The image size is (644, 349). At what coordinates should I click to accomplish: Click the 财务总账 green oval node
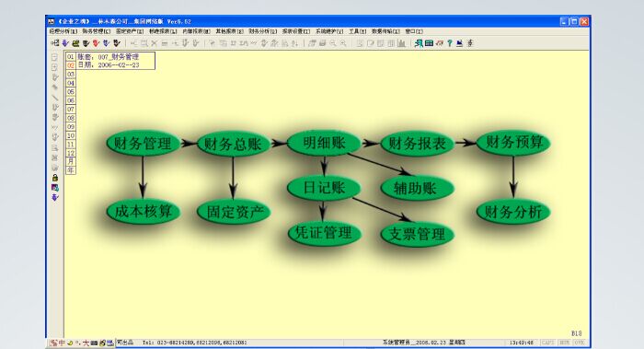234,144
